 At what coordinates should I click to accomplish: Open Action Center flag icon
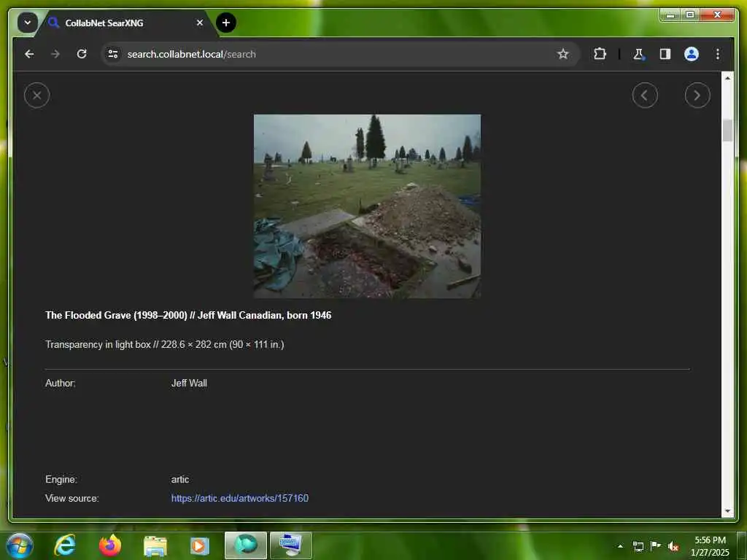coord(656,546)
